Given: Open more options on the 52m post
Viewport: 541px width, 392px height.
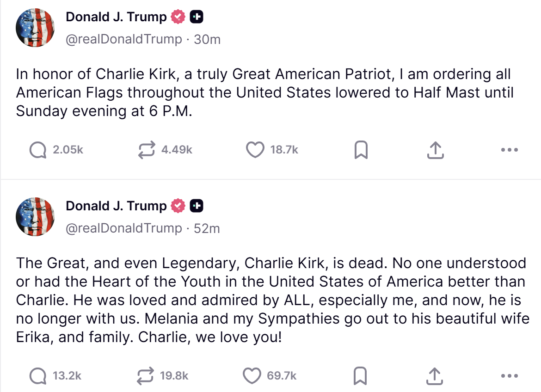Looking at the screenshot, I should point(509,376).
